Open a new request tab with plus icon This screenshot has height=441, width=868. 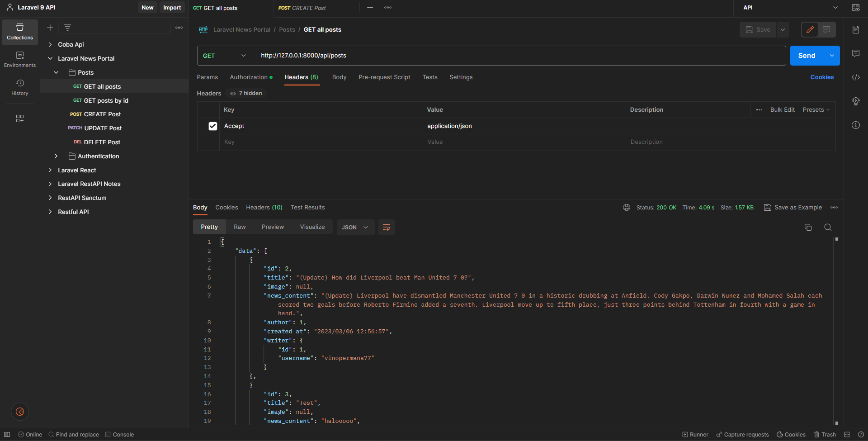click(370, 8)
